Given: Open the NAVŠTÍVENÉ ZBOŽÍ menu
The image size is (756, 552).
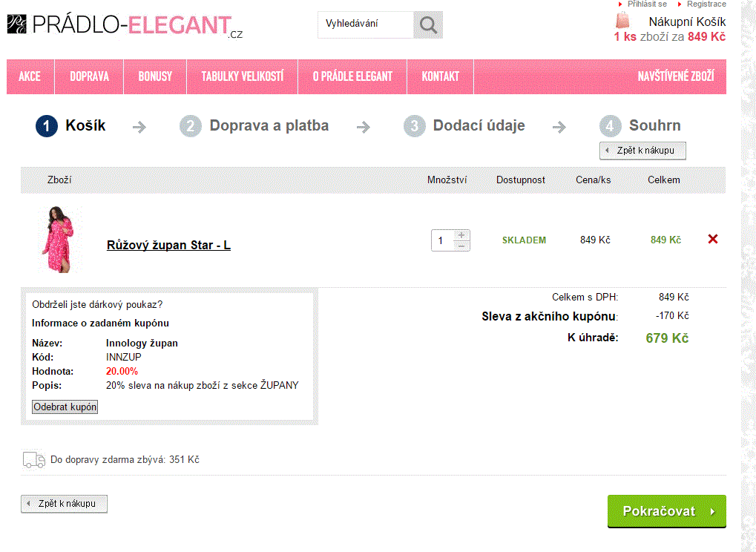Looking at the screenshot, I should (676, 76).
